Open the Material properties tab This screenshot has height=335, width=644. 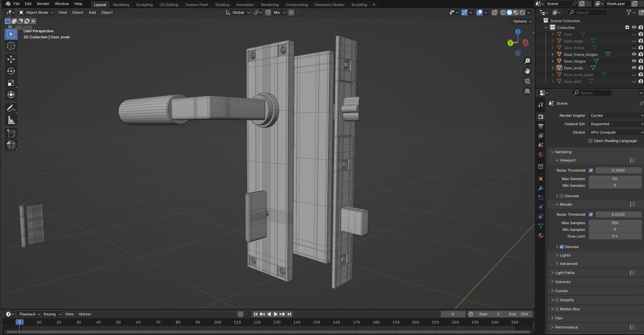tap(541, 235)
